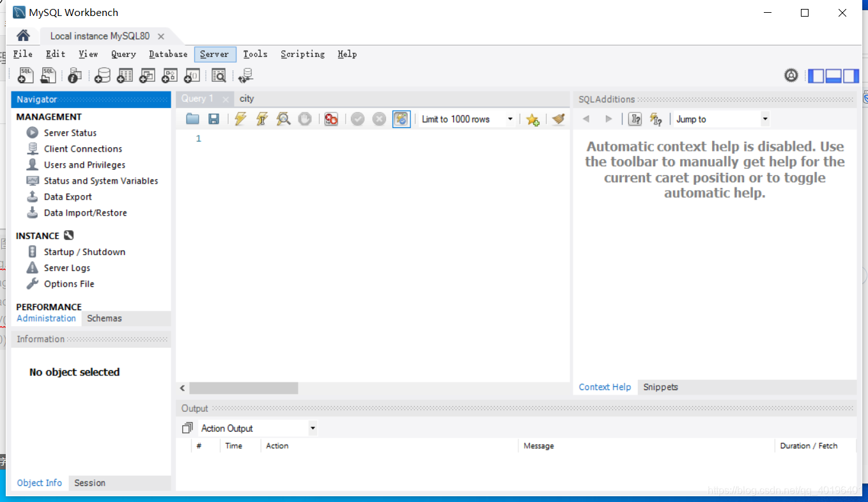
Task: Open Data Export
Action: pyautogui.click(x=68, y=197)
